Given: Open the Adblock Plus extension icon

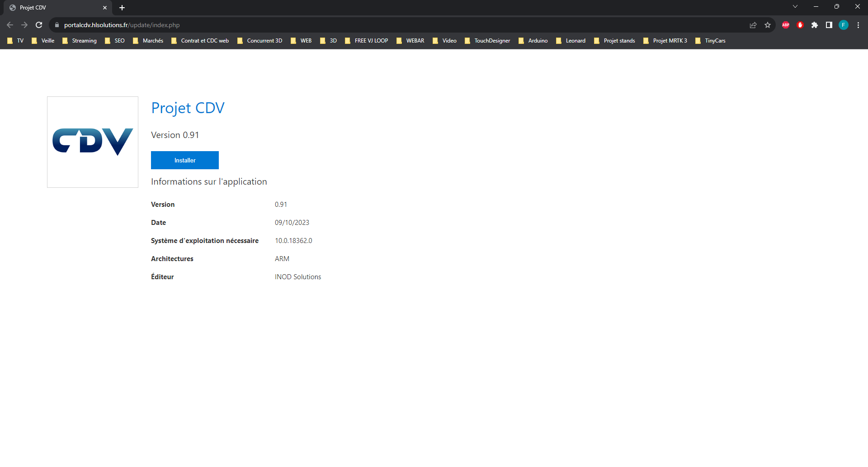Looking at the screenshot, I should pyautogui.click(x=786, y=25).
